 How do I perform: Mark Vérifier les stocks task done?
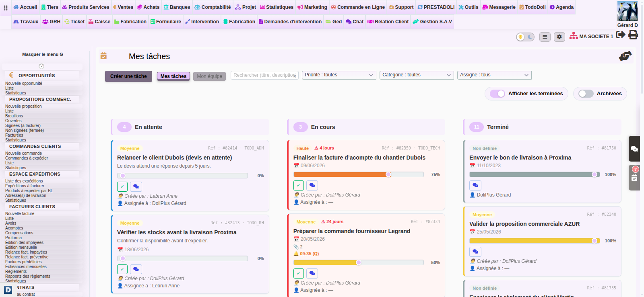122,269
